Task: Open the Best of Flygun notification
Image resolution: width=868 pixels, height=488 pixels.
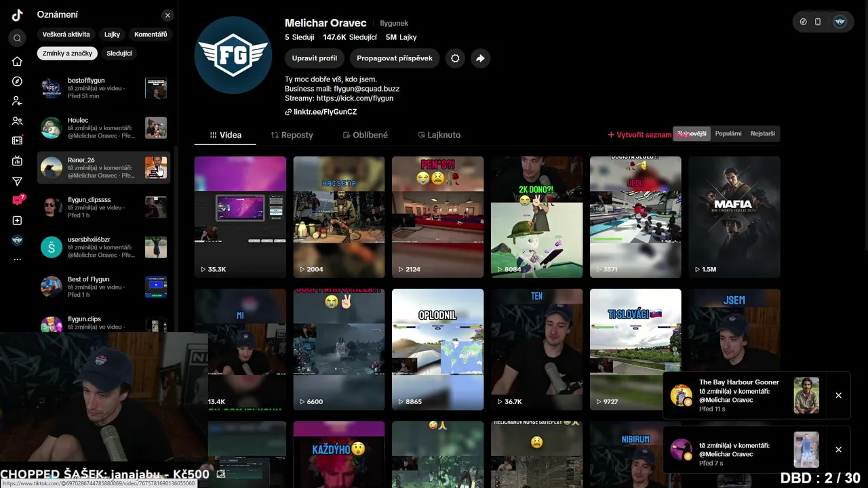Action: pyautogui.click(x=104, y=287)
